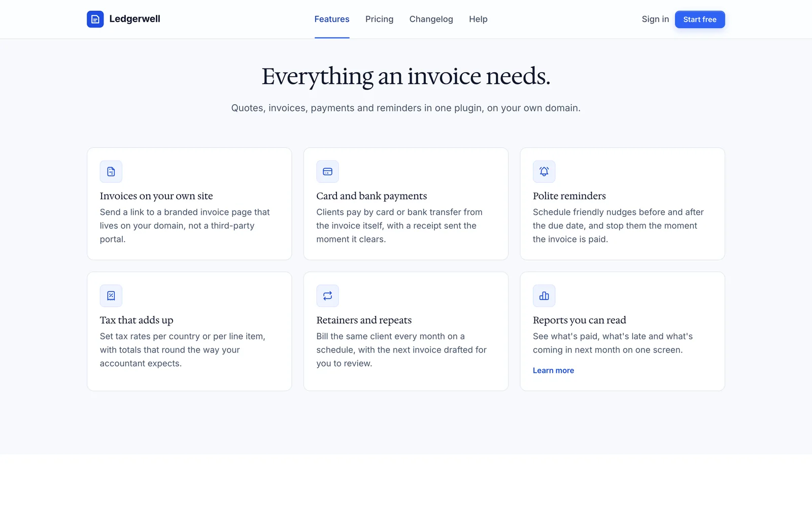Viewport: 812px width, 508px height.
Task: Click the description "See what's paid, what's late"
Action: [613, 343]
